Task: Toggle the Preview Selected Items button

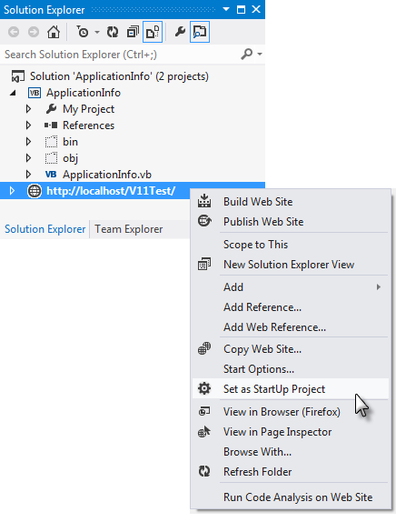Action: [x=200, y=32]
